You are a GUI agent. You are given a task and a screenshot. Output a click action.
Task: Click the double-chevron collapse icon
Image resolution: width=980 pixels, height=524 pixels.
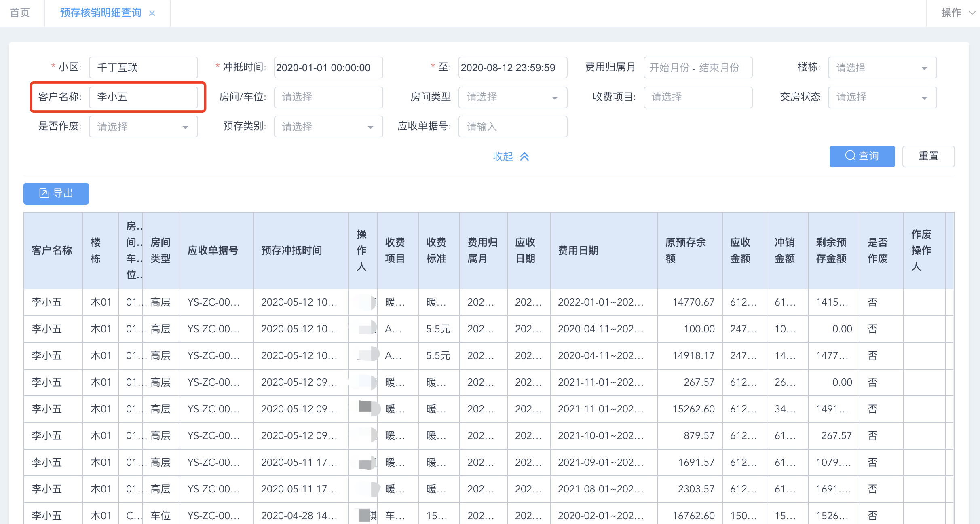(524, 156)
